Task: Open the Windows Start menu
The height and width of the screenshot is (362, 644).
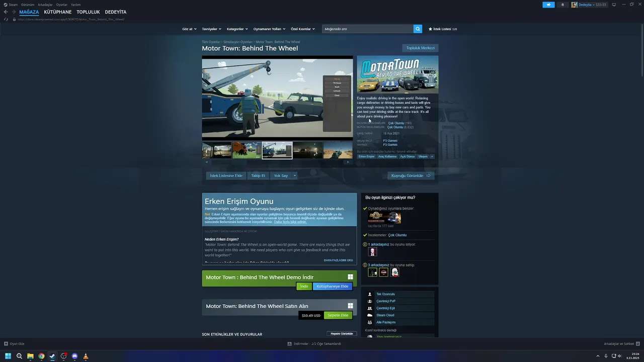Action: (x=8, y=356)
